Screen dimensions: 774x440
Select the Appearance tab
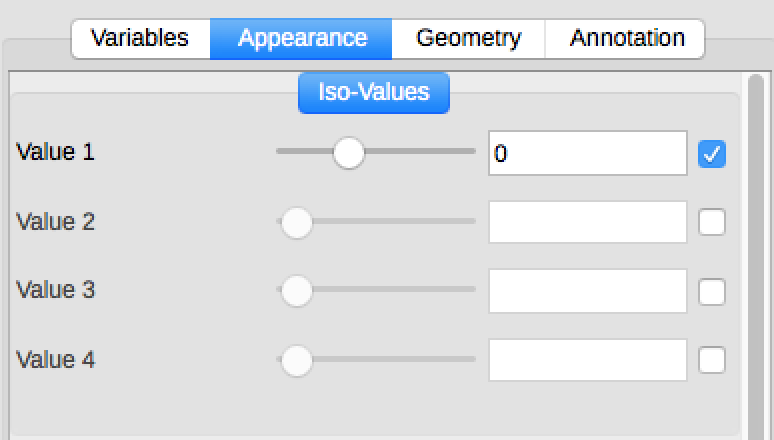pos(302,39)
